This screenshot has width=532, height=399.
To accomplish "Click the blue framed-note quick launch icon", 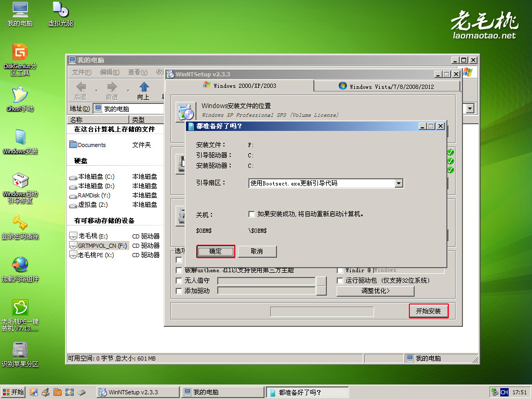I will pos(70,392).
